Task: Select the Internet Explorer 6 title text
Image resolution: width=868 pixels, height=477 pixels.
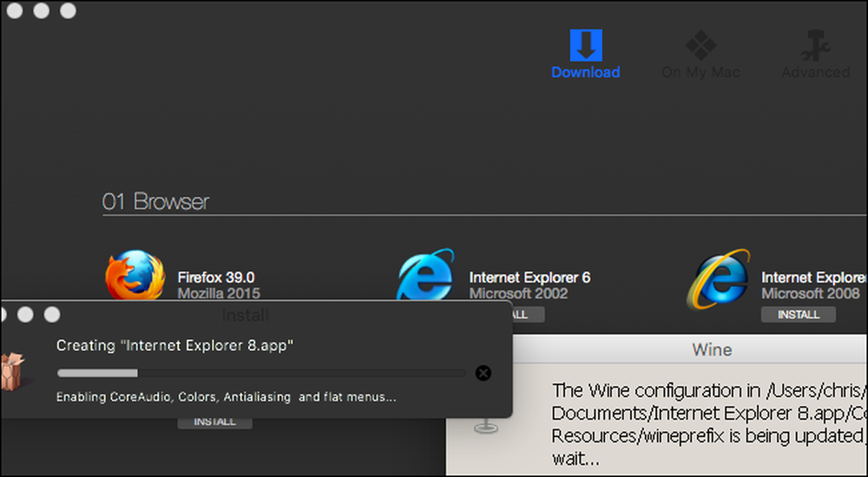Action: [529, 278]
